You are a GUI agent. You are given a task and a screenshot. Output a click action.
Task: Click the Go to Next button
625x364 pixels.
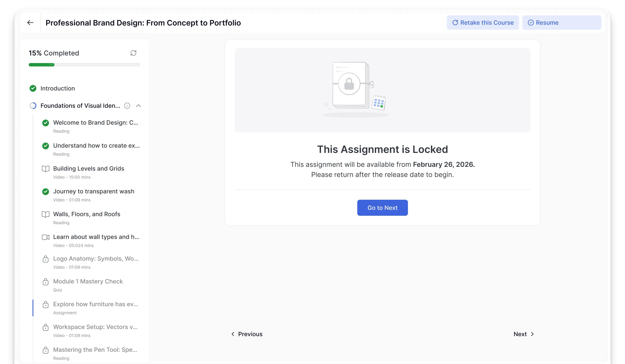pyautogui.click(x=382, y=208)
